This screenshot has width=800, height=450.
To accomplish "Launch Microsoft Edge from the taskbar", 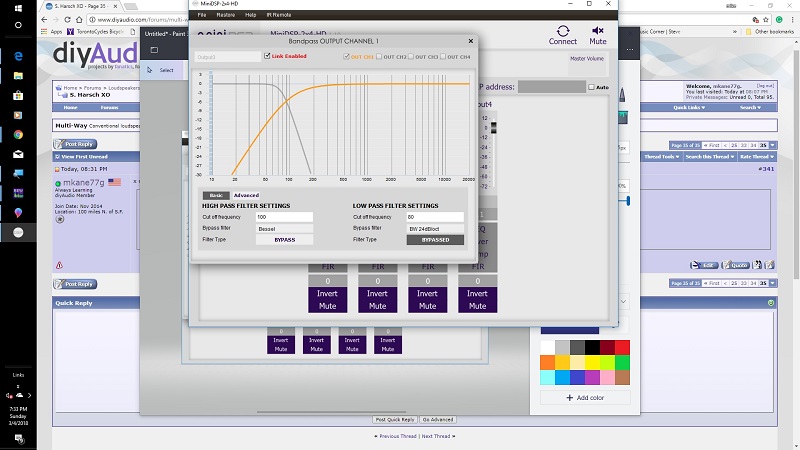I will pos(18,56).
